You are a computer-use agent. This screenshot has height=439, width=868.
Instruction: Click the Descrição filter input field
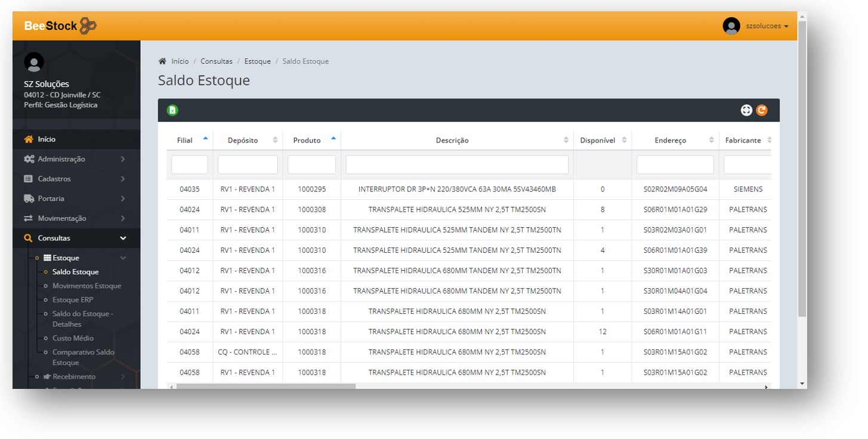tap(457, 165)
